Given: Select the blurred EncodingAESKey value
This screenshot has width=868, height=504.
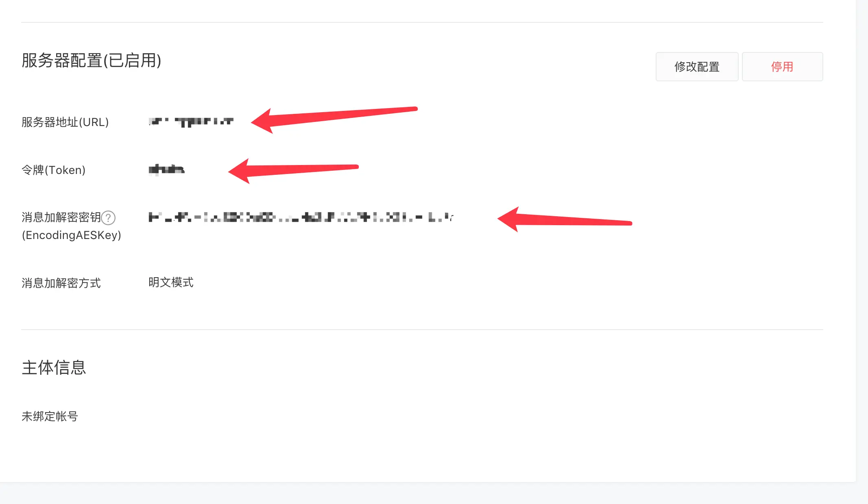Looking at the screenshot, I should [301, 217].
